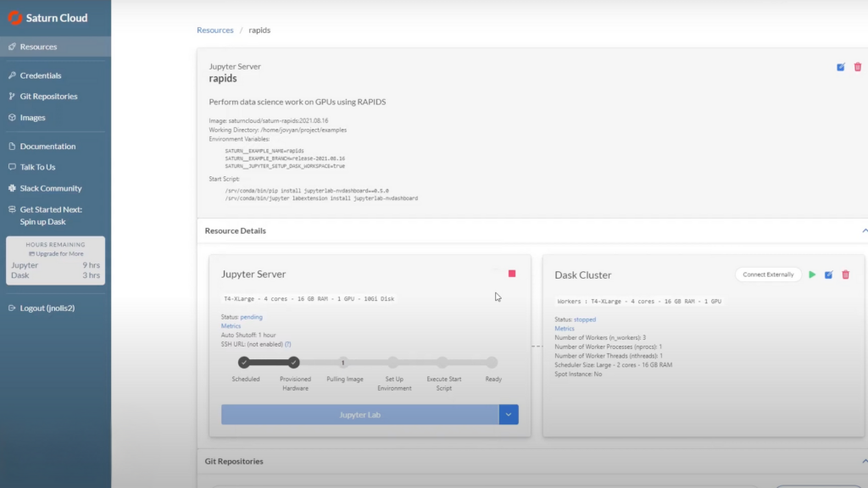Click the Set Up Environment progress step
Viewport: 868px width, 488px height.
click(393, 363)
